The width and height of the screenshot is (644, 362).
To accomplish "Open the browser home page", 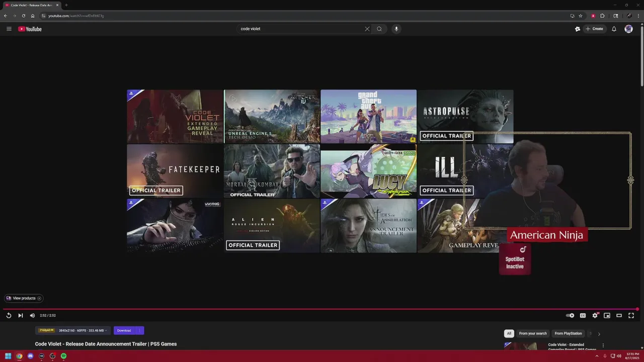I will point(33,16).
